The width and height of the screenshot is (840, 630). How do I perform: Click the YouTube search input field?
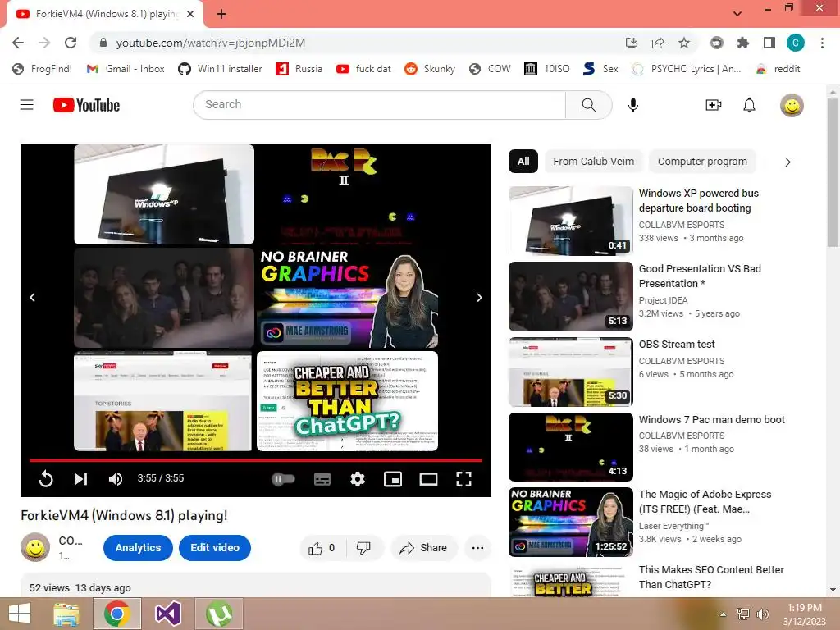click(379, 104)
